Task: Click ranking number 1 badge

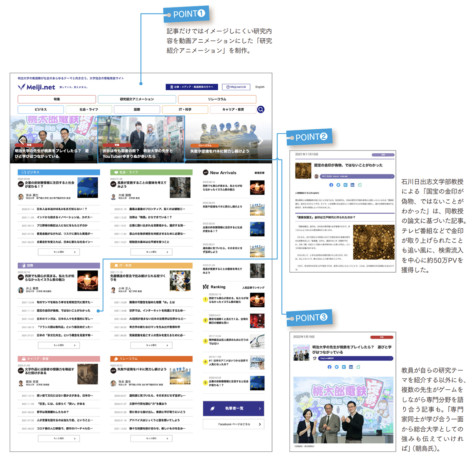Action: pos(205,299)
